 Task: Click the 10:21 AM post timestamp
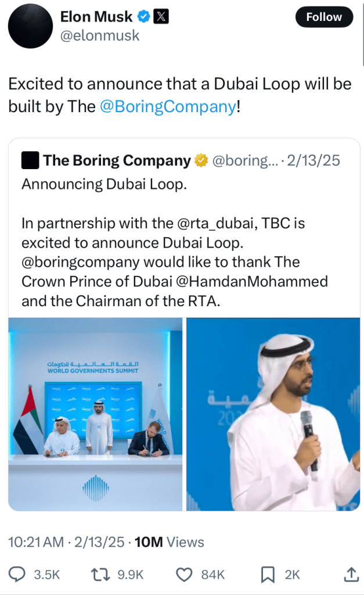pyautogui.click(x=36, y=542)
